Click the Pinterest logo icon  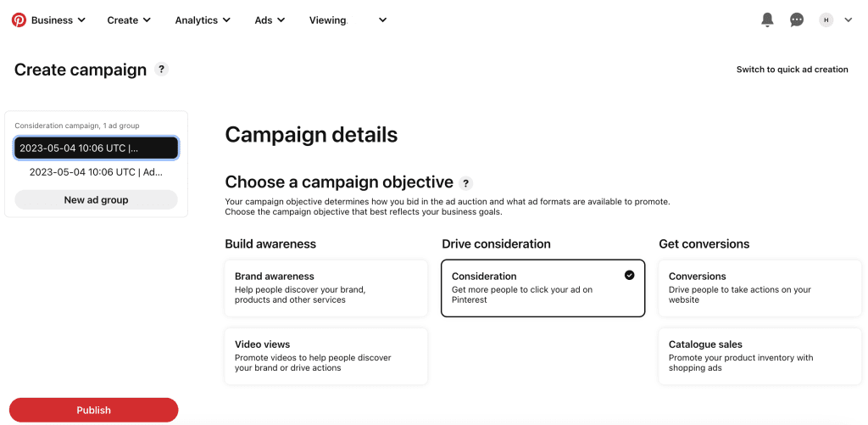pyautogui.click(x=19, y=20)
